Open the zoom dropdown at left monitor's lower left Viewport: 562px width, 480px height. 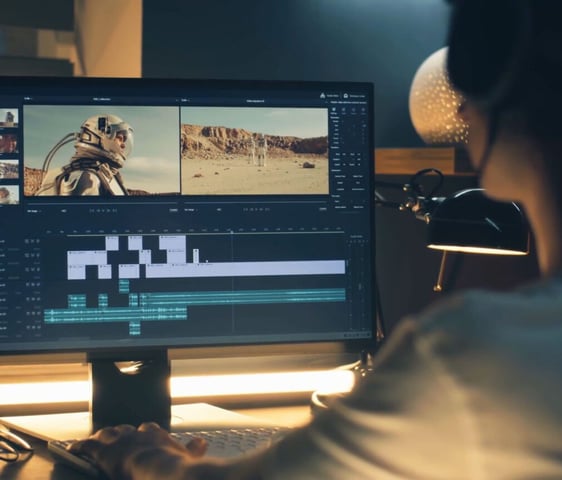[34, 211]
